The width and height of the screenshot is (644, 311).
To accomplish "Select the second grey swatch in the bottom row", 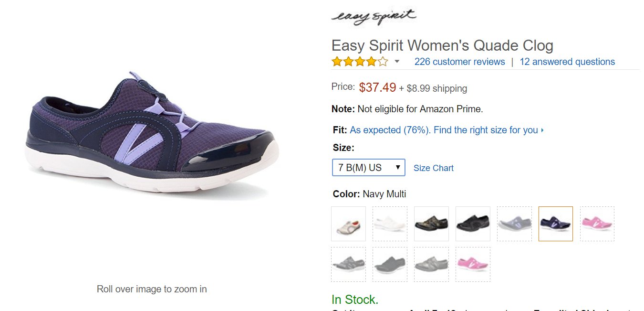I will click(x=390, y=264).
